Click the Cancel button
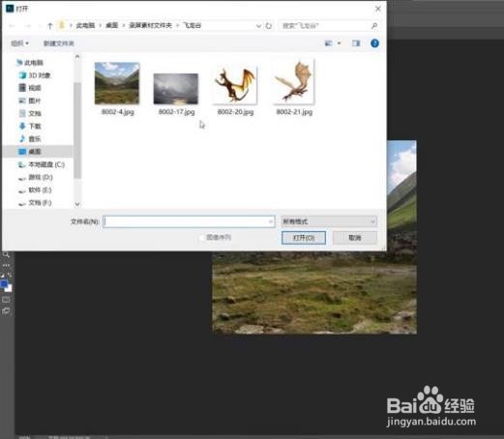 click(x=355, y=238)
